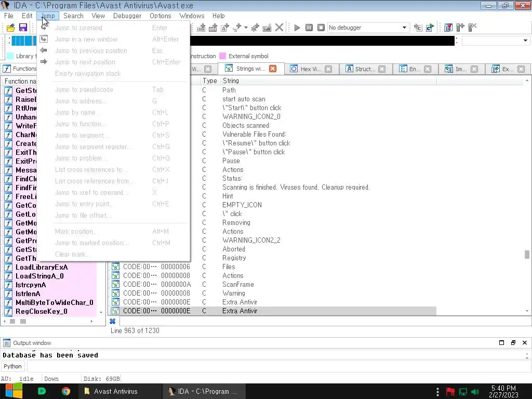532x399 pixels.
Task: Sort strings by the Type column header
Action: (209, 81)
